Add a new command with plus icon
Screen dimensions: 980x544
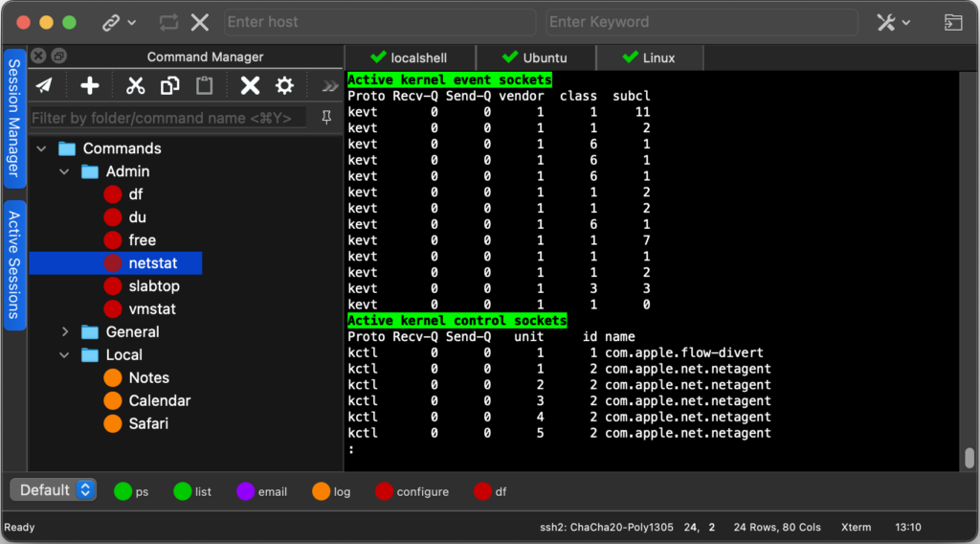(x=90, y=86)
